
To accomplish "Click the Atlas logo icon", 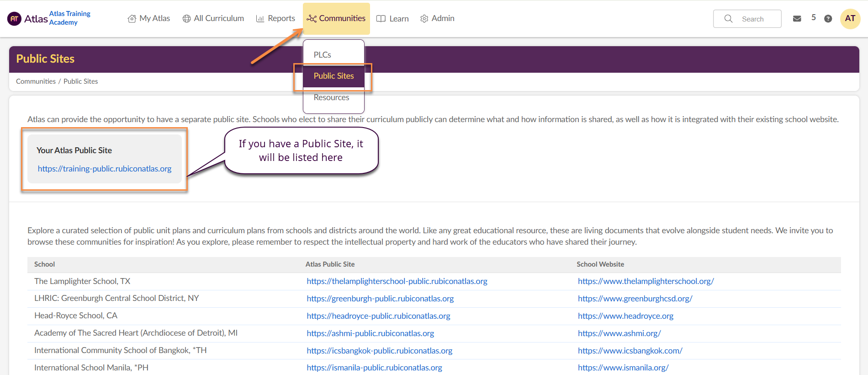I will point(14,19).
